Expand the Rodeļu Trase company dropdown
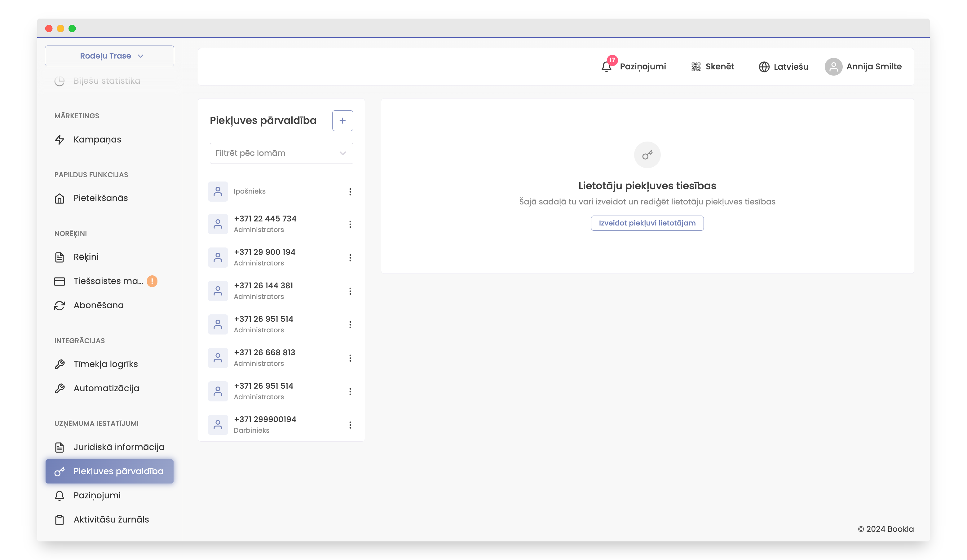This screenshot has width=967, height=560. (109, 56)
